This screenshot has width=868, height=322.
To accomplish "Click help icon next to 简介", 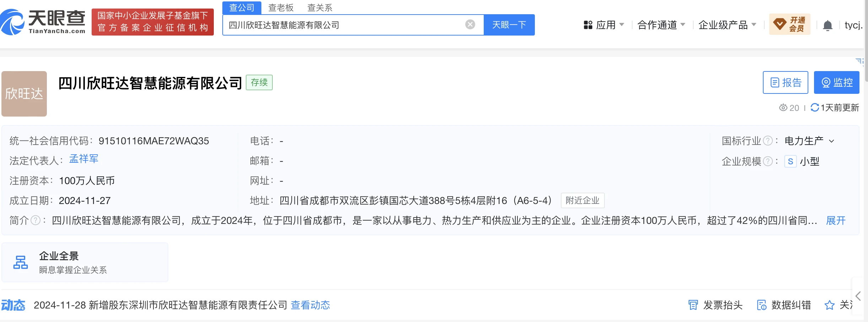I will [x=36, y=221].
